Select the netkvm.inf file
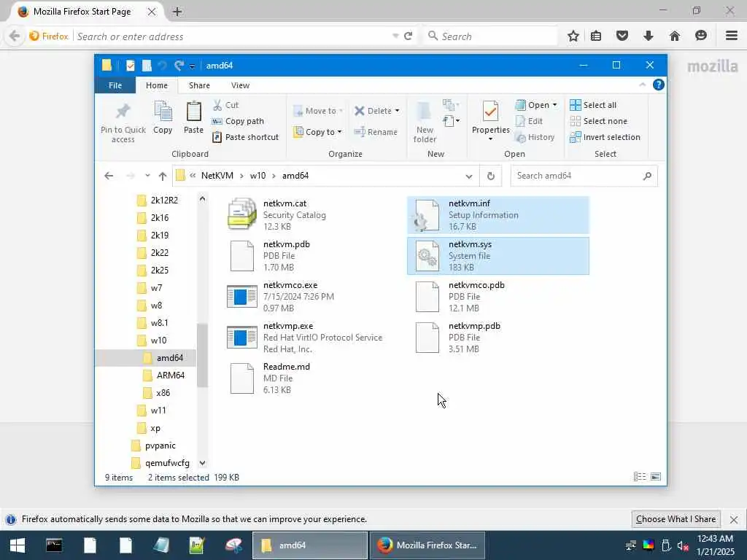 pos(498,215)
